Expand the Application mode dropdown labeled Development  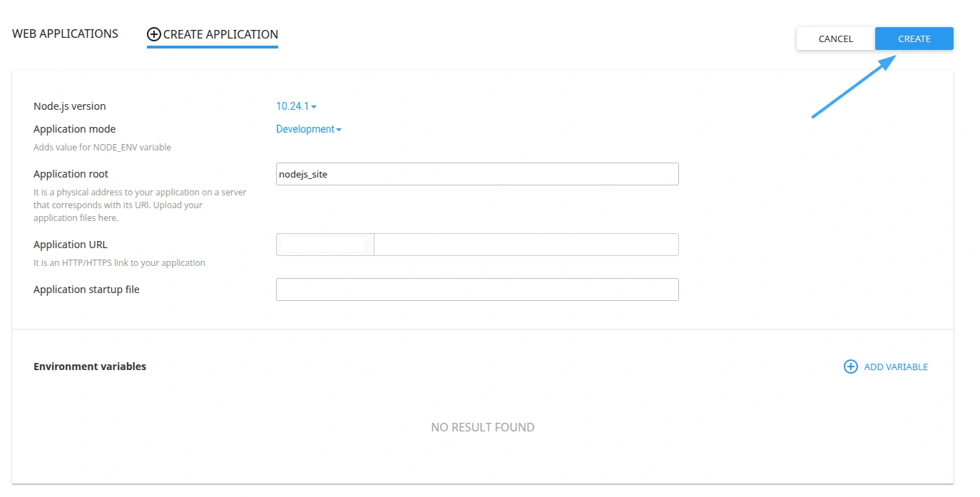305,129
